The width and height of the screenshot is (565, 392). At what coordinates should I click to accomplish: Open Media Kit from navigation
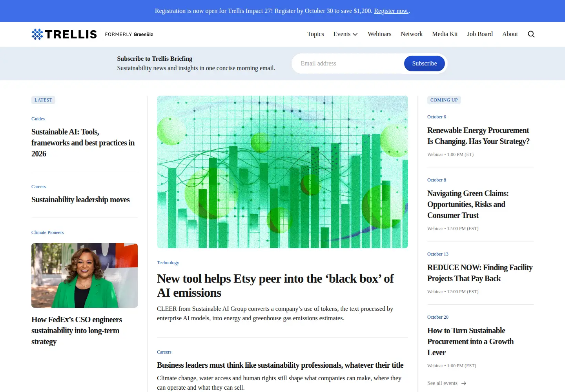click(445, 34)
